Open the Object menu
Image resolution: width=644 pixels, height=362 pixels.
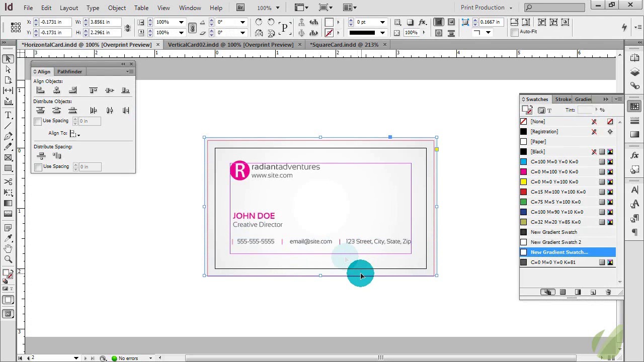(117, 8)
